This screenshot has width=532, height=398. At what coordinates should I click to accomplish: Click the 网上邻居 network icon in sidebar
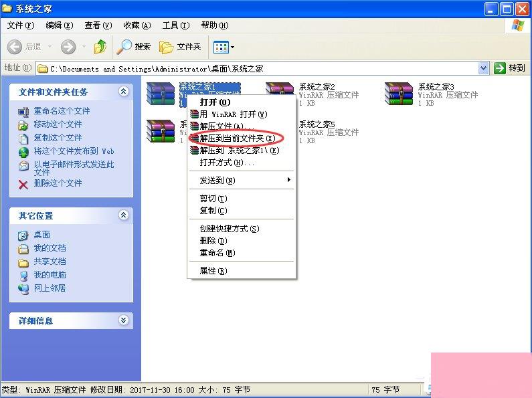23,289
